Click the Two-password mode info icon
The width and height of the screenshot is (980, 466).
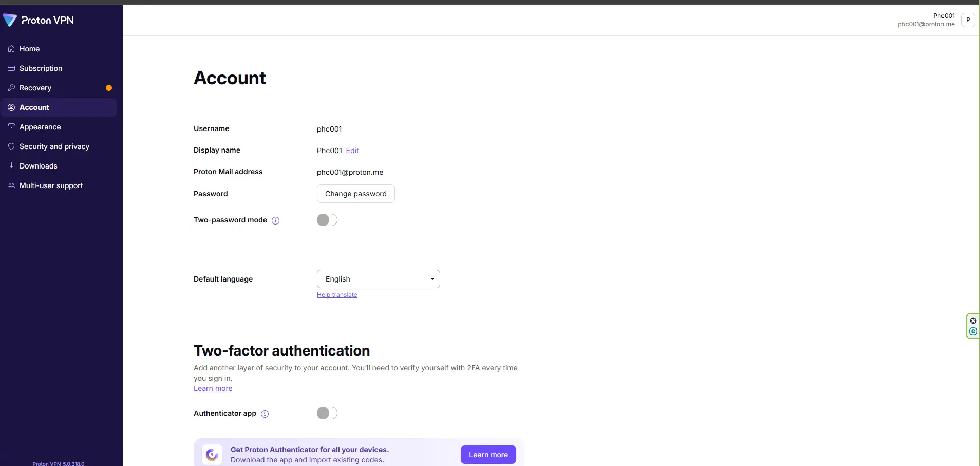275,220
